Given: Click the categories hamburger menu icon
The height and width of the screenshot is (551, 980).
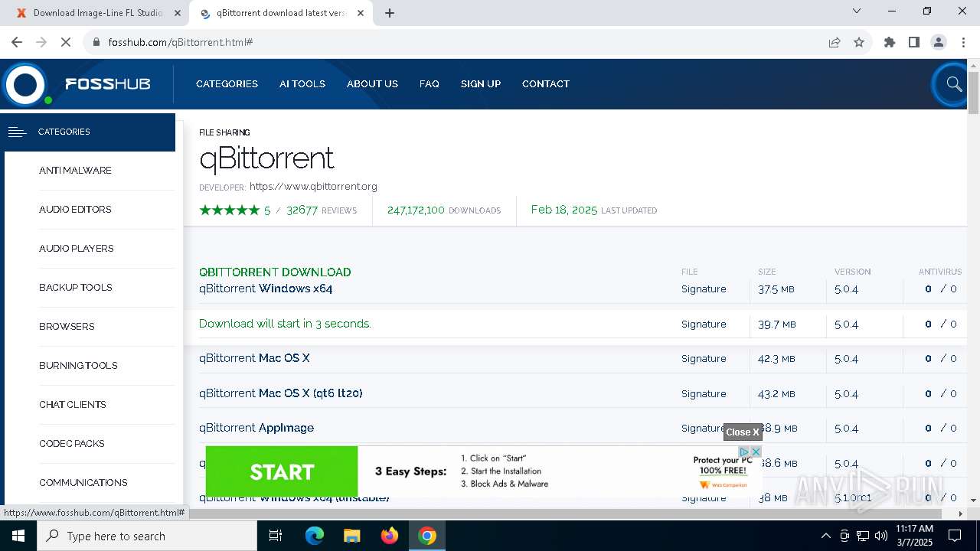Looking at the screenshot, I should [x=17, y=132].
